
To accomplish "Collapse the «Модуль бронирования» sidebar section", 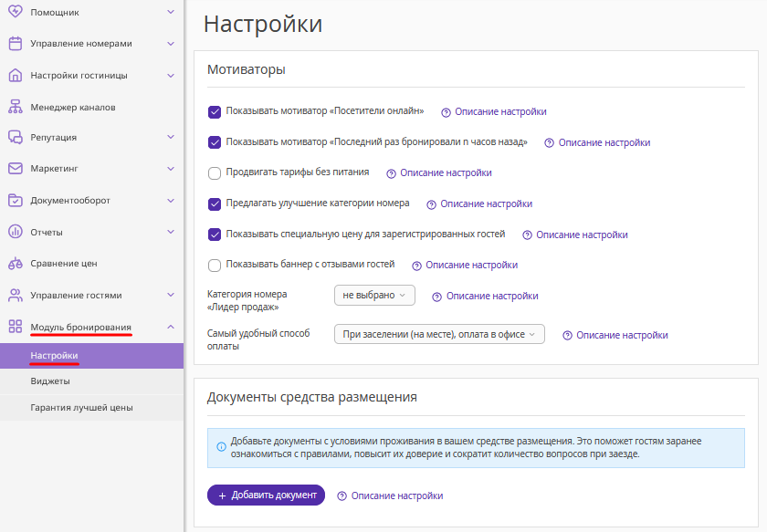I will click(x=171, y=327).
